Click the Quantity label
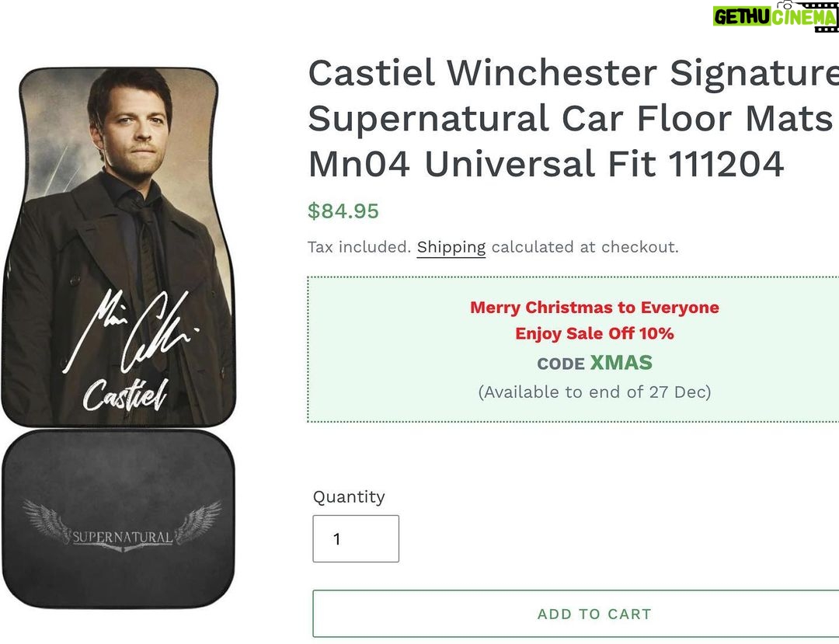 [349, 497]
